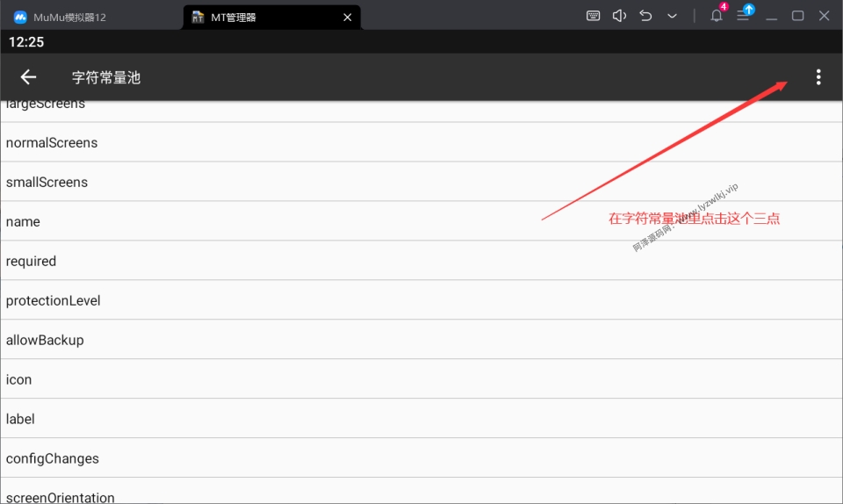Select the smallScreens string entry
843x504 pixels.
pyautogui.click(x=421, y=182)
